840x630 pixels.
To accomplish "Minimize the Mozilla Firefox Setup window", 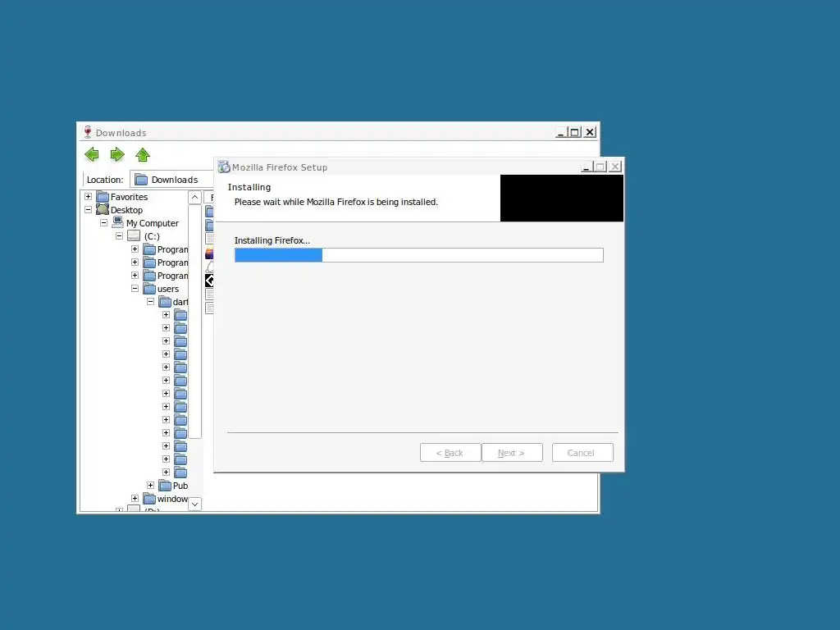I will point(587,167).
